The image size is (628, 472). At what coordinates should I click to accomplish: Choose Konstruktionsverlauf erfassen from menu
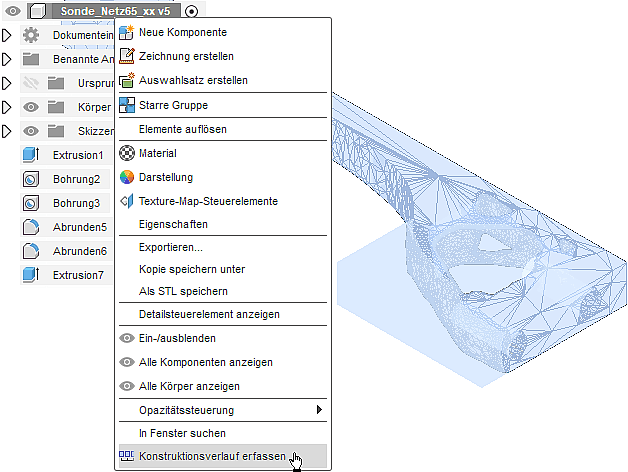pos(205,456)
